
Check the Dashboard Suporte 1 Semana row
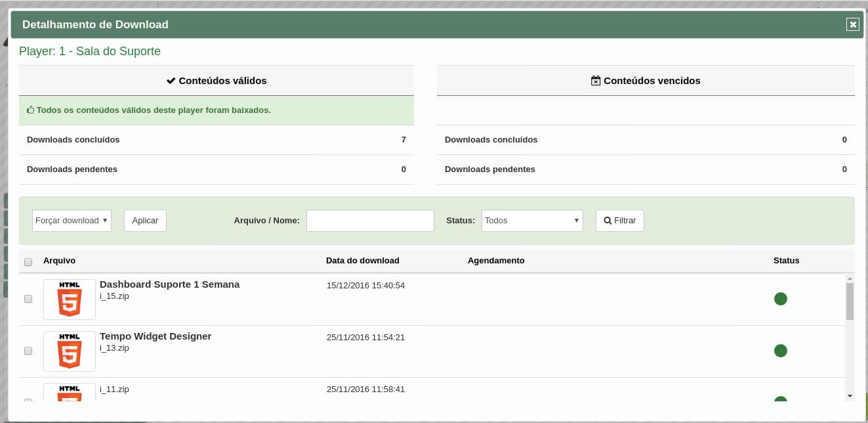[28, 299]
